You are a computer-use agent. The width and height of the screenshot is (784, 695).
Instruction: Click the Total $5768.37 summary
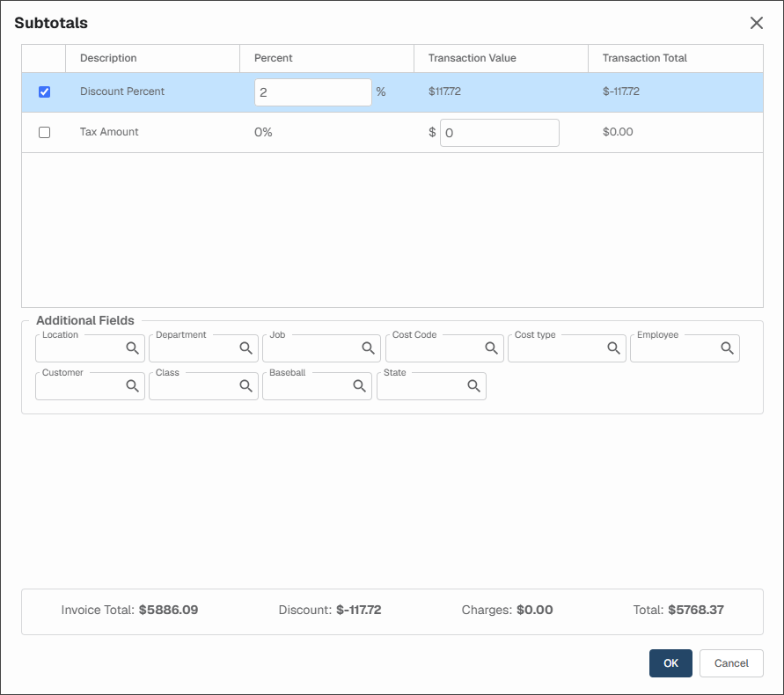678,610
